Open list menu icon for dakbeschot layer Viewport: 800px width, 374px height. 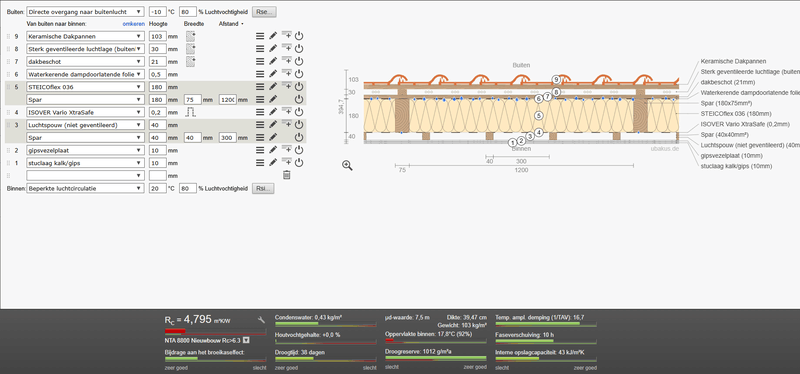coord(260,61)
